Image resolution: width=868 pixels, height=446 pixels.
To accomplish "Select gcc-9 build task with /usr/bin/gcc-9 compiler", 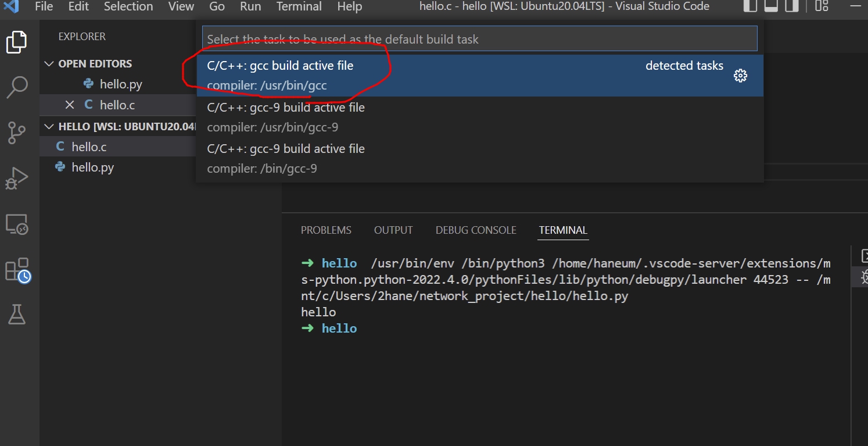I will (480, 117).
